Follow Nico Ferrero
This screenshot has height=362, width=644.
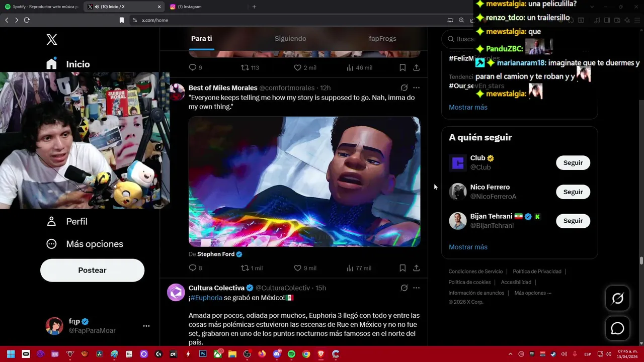click(573, 192)
